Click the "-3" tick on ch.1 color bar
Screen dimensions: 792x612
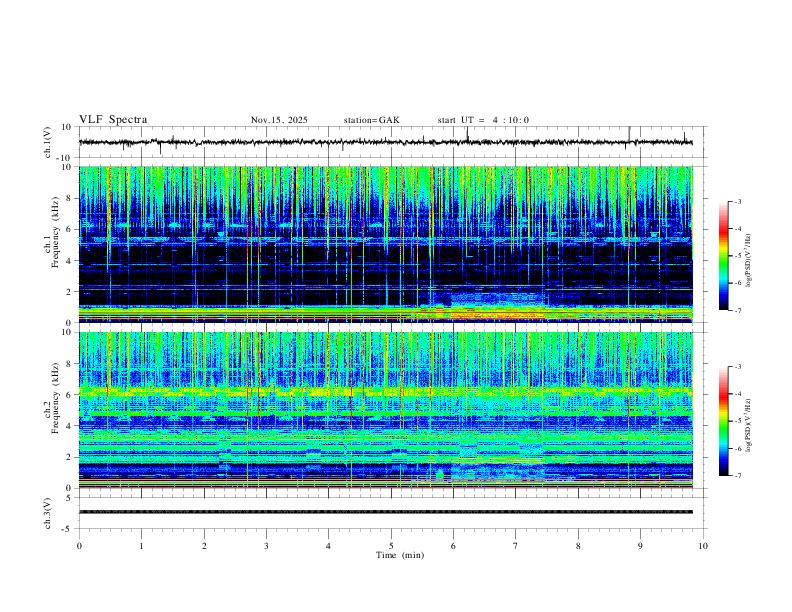tap(737, 202)
